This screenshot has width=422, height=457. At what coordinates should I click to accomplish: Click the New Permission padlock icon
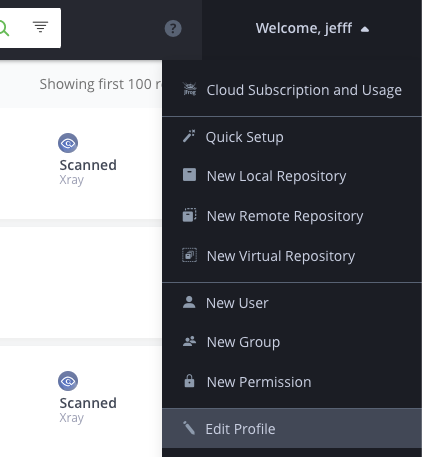click(x=189, y=381)
